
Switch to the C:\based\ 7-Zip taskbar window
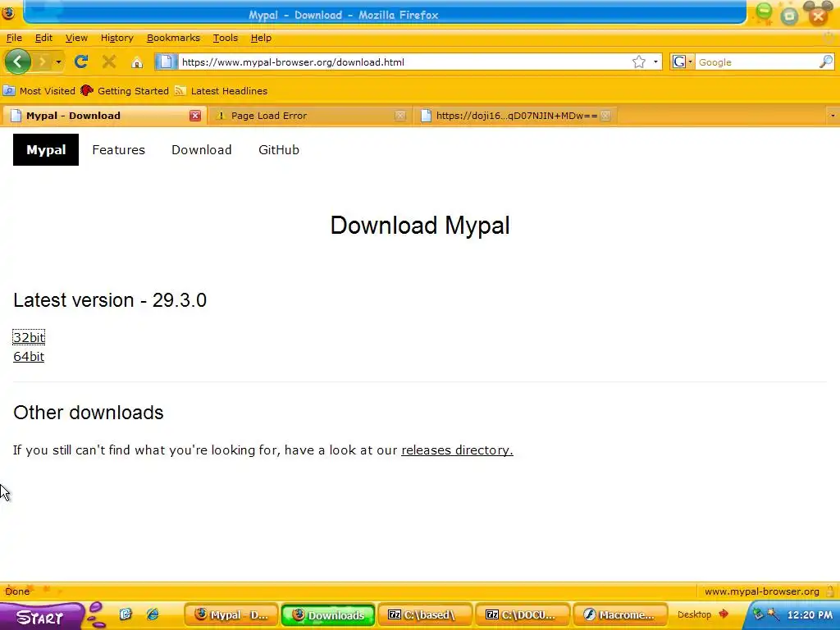(425, 615)
